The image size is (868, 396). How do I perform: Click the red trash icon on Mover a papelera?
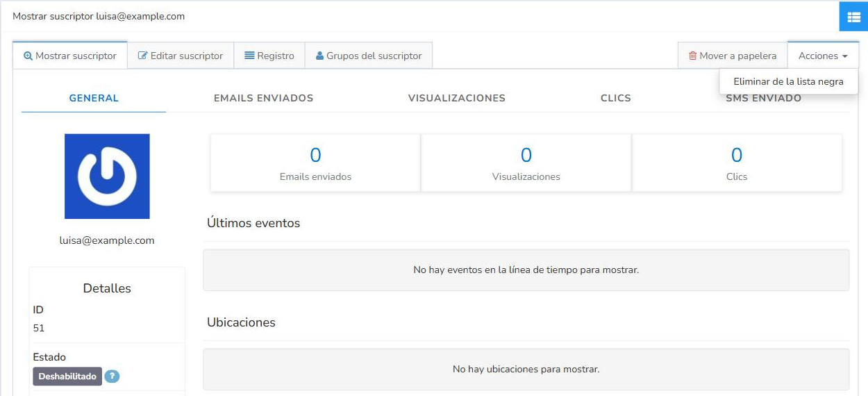click(x=692, y=56)
